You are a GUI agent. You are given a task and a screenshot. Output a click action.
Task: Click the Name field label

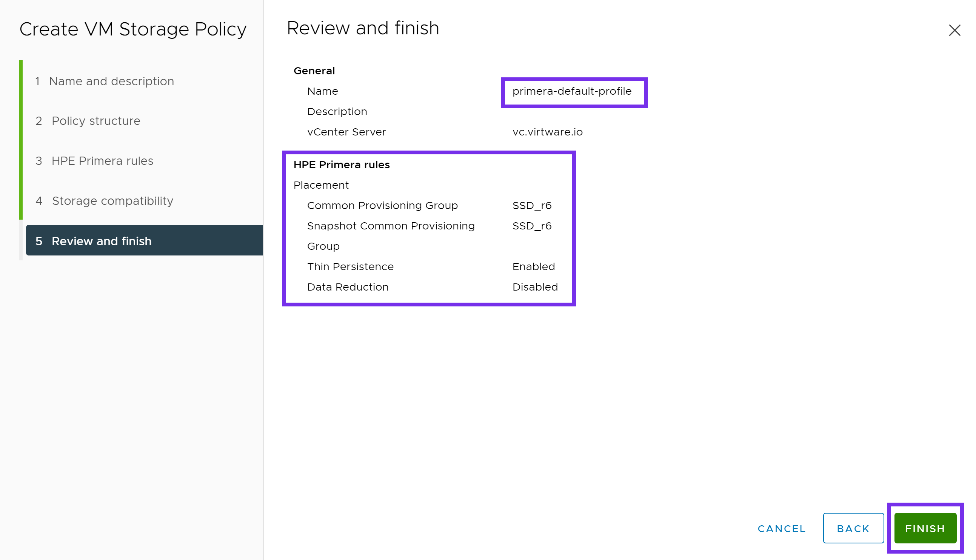(x=323, y=91)
